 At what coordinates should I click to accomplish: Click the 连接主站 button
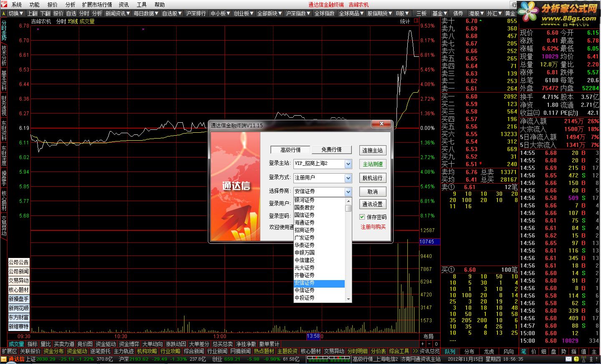373,150
